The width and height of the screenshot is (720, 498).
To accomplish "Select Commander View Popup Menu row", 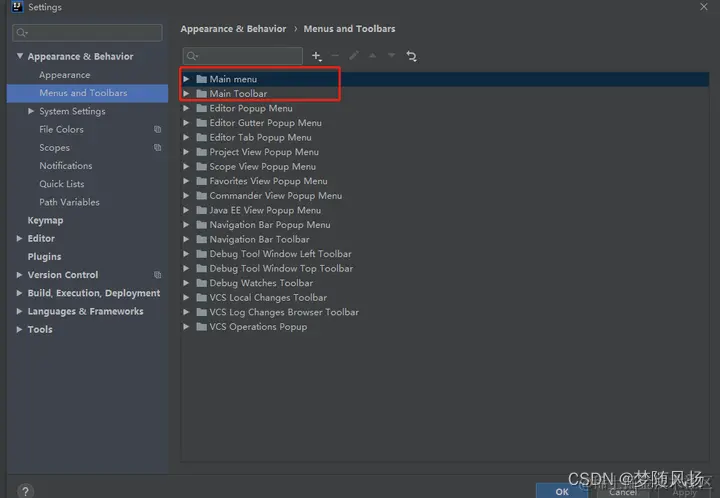I will point(445,196).
